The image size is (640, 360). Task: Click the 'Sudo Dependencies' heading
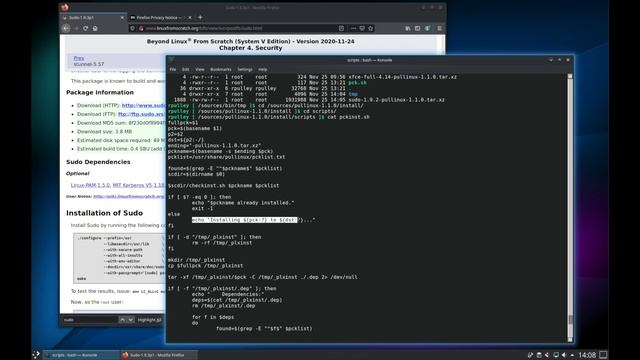[x=98, y=162]
